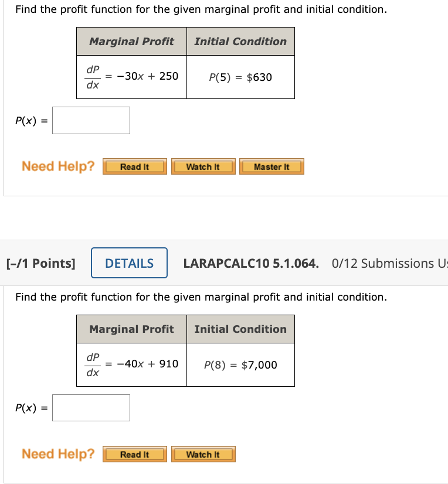
Task: Click the P(8) = $7,000 table cell
Action: tap(240, 364)
